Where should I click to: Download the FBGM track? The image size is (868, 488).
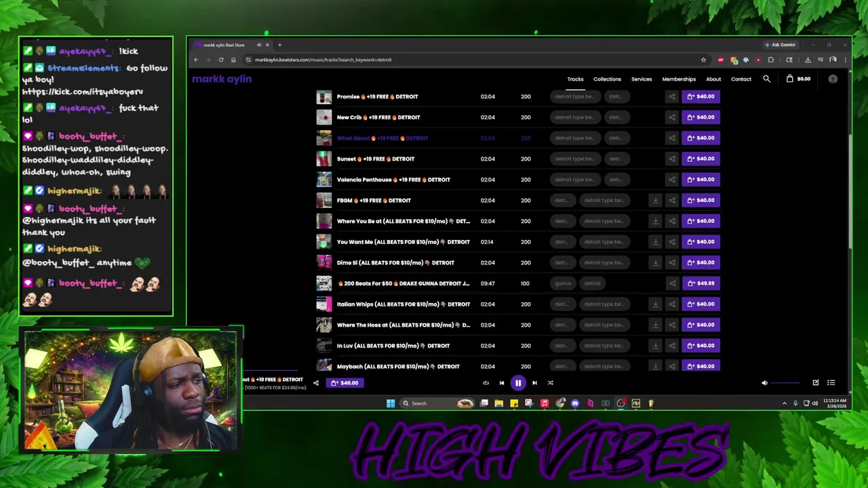[x=655, y=200]
